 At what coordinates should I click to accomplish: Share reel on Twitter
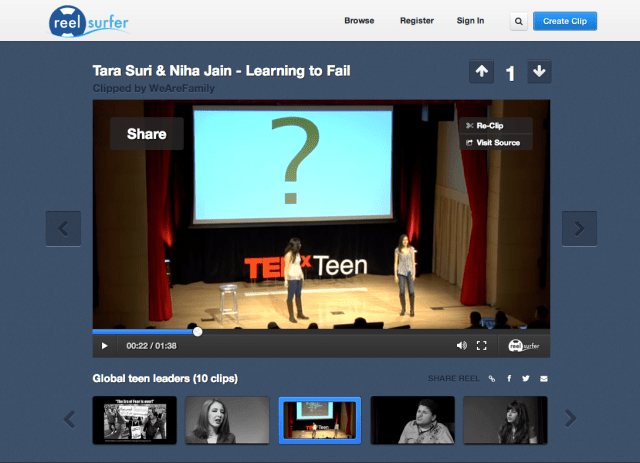pyautogui.click(x=526, y=378)
